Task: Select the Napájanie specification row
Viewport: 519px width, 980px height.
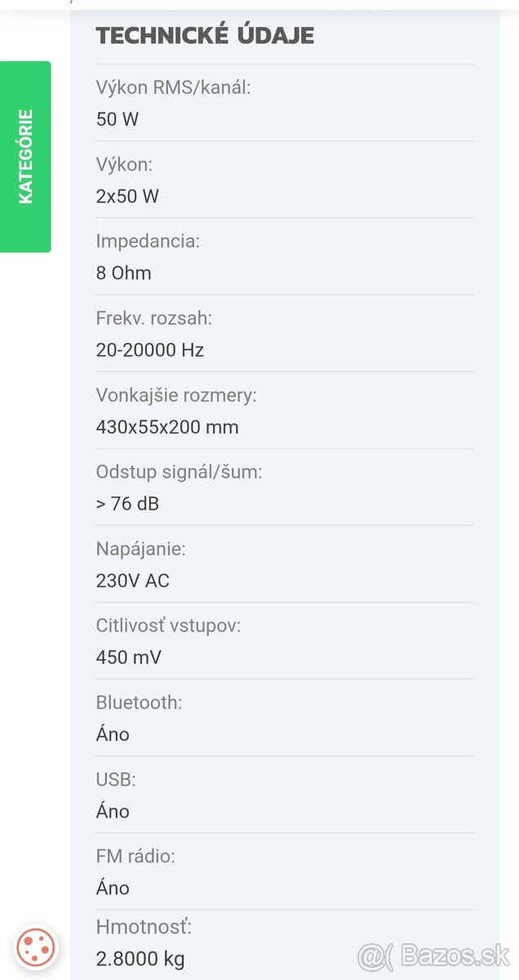Action: [x=142, y=549]
